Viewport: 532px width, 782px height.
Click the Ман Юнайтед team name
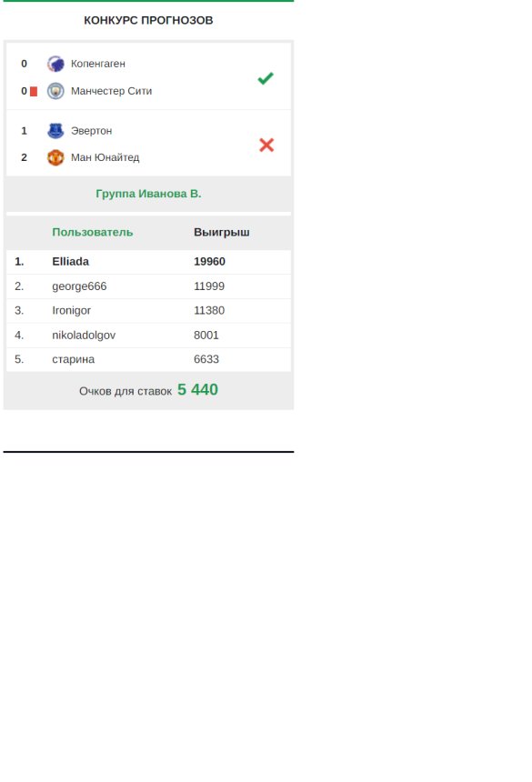pyautogui.click(x=105, y=157)
